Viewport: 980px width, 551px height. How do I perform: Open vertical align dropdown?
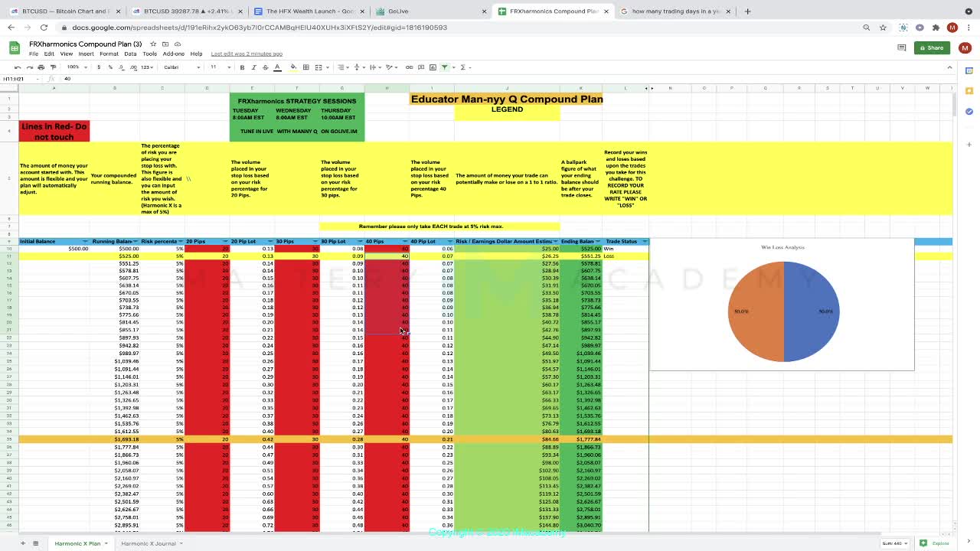click(358, 67)
